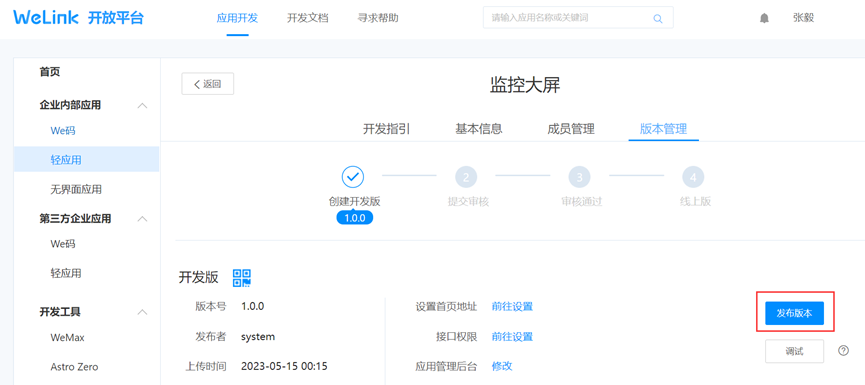Click 前往设置 for 接口权限
The width and height of the screenshot is (865, 385).
pos(512,336)
